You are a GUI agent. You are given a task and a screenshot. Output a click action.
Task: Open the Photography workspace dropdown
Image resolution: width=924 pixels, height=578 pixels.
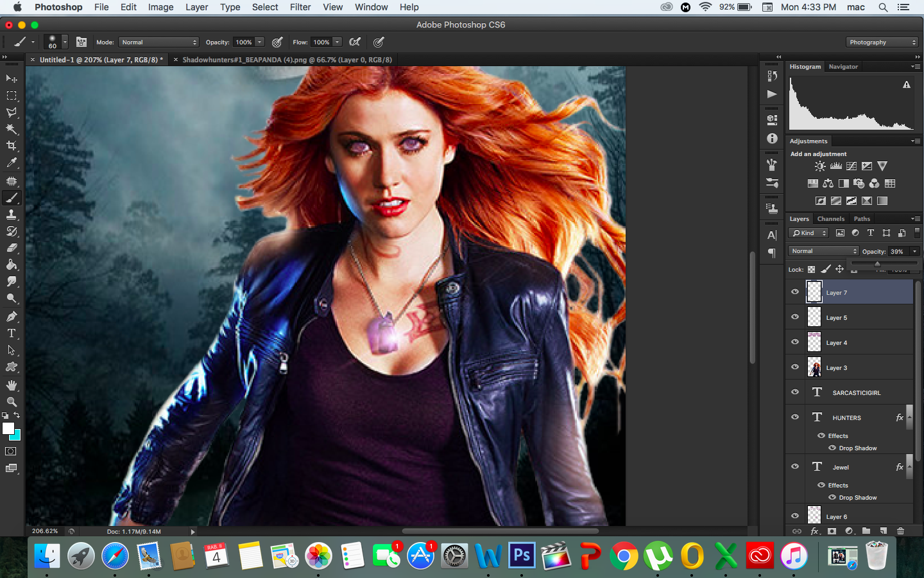click(882, 42)
